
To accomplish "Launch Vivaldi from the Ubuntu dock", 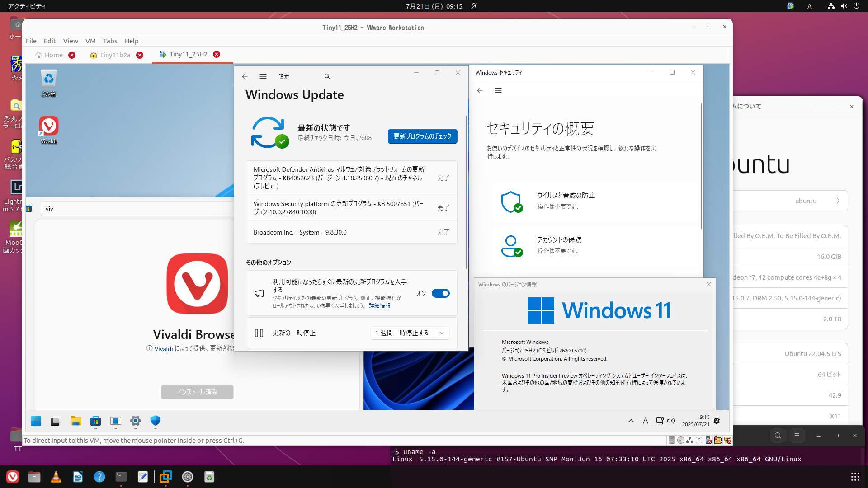I will [13, 477].
